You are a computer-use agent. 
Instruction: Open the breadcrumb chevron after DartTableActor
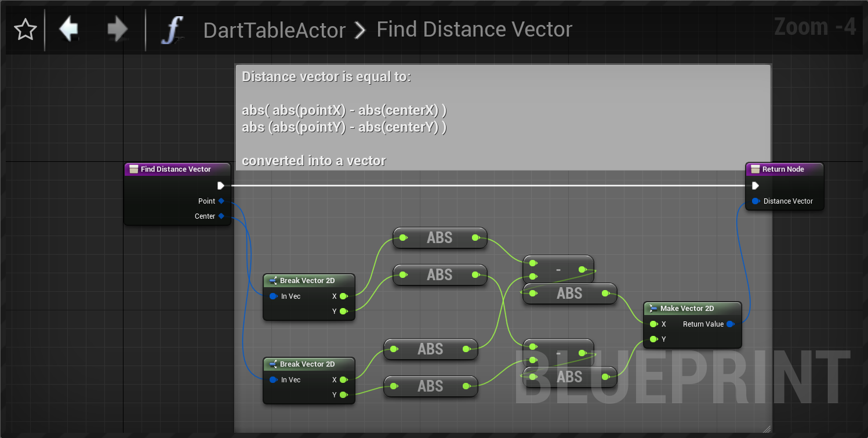tap(361, 30)
